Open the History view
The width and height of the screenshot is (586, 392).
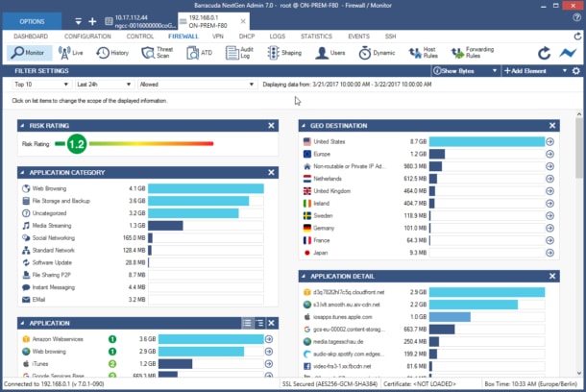[112, 53]
